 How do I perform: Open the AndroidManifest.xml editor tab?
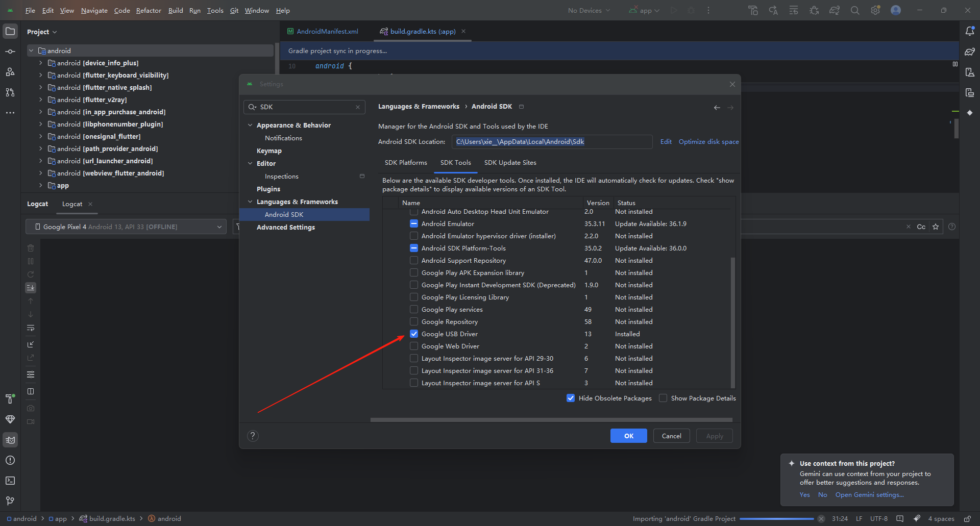coord(323,31)
